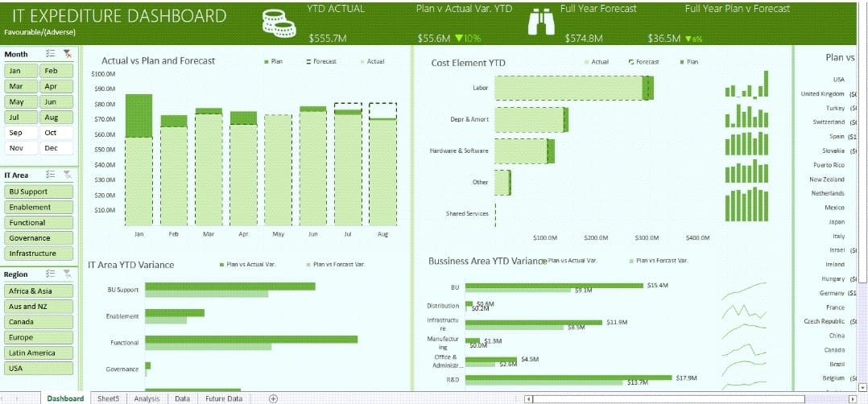Filter IT Area by Infrastructure

(x=39, y=254)
